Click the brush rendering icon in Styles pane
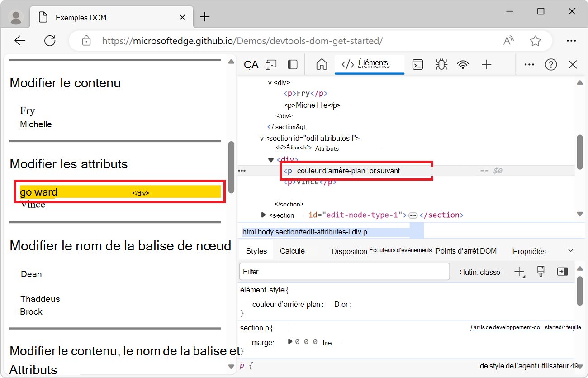This screenshot has width=588, height=378. coord(541,271)
